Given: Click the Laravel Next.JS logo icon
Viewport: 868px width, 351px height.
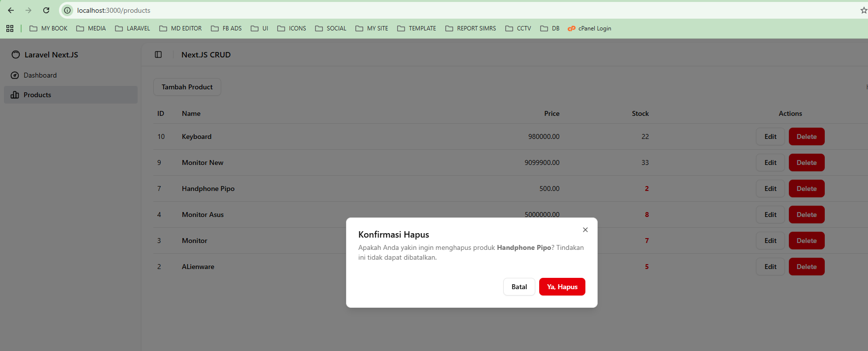Looking at the screenshot, I should pos(16,54).
